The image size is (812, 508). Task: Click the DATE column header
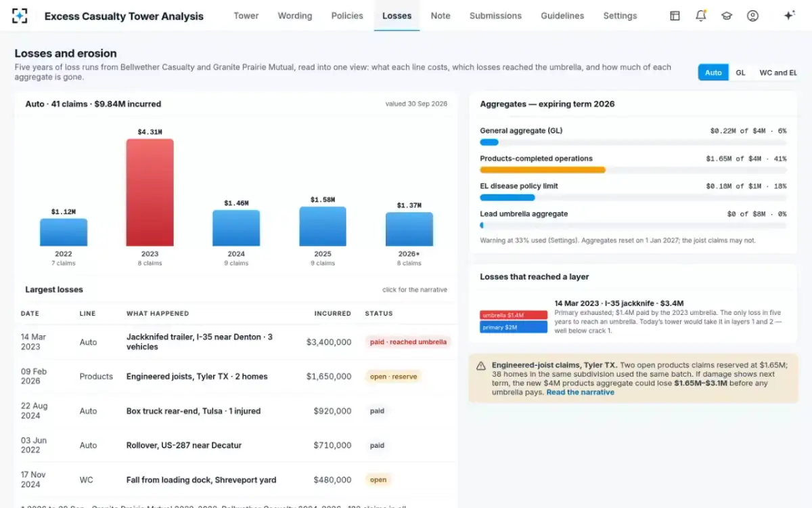click(x=30, y=314)
